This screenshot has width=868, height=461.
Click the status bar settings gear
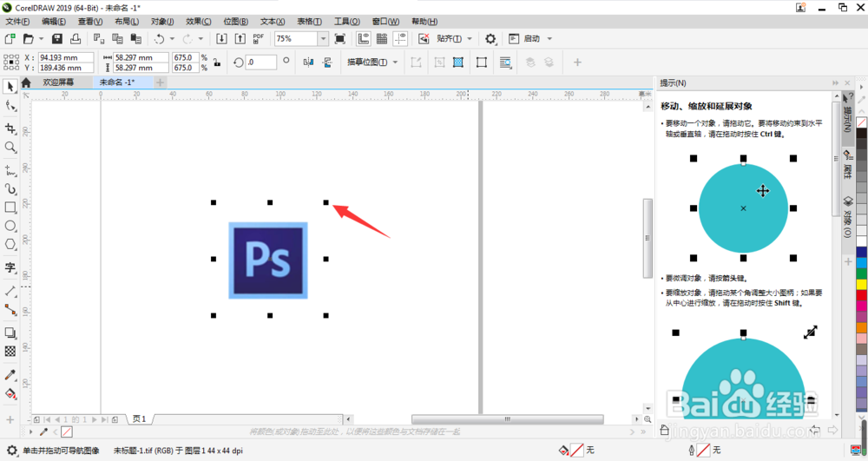[x=11, y=451]
